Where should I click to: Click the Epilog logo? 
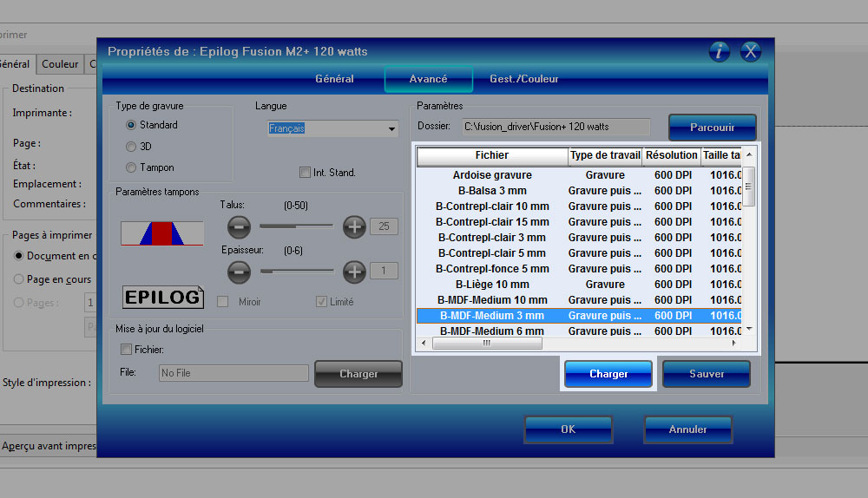point(163,297)
